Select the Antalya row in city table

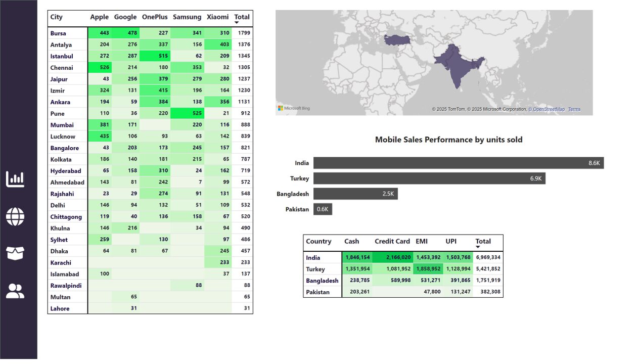[150, 44]
